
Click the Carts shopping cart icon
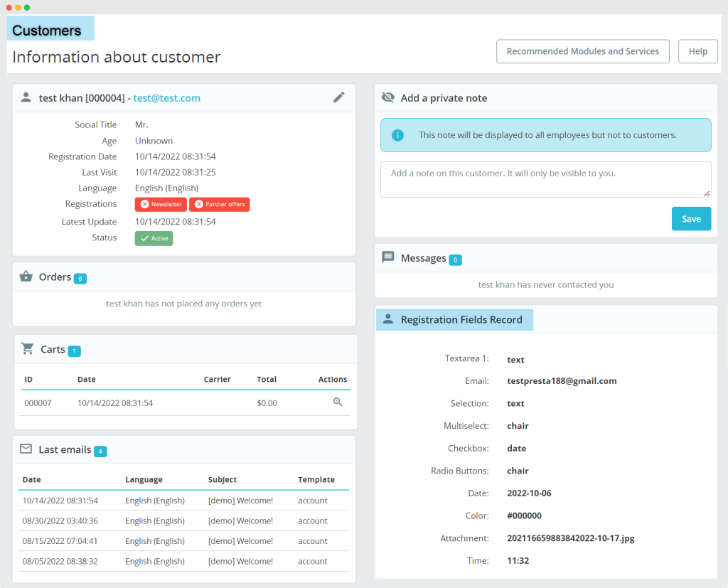[x=28, y=349]
